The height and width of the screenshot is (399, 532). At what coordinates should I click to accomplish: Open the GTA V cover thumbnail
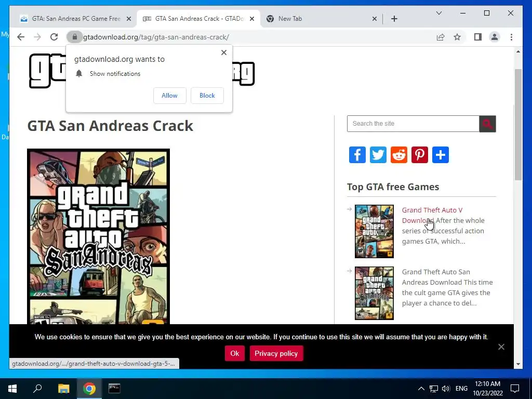(x=374, y=231)
